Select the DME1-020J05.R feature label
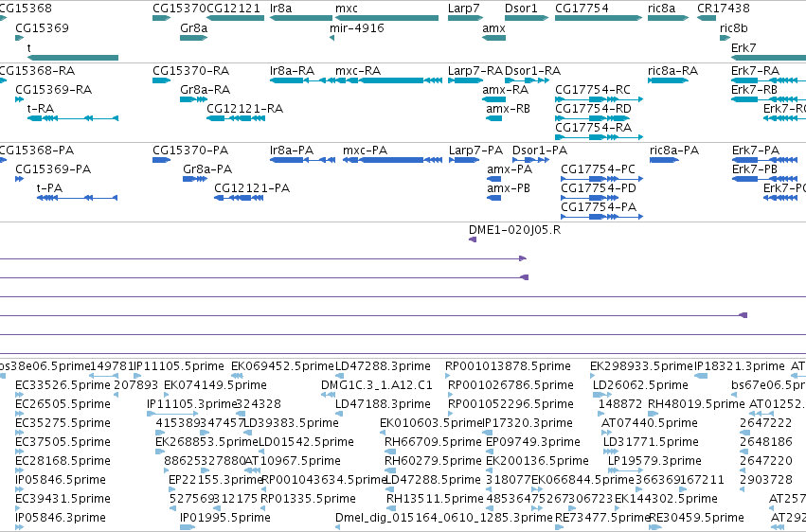This screenshot has width=806, height=532. coord(514,229)
